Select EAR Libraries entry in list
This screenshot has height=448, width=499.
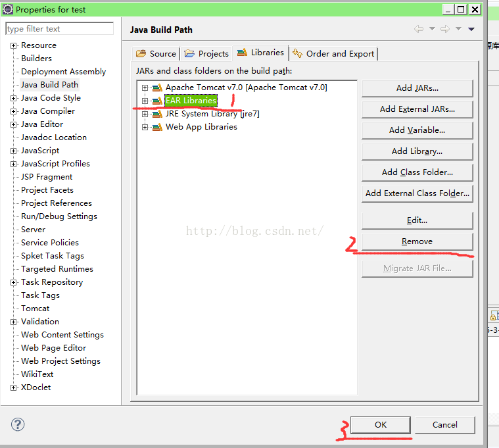tap(191, 101)
